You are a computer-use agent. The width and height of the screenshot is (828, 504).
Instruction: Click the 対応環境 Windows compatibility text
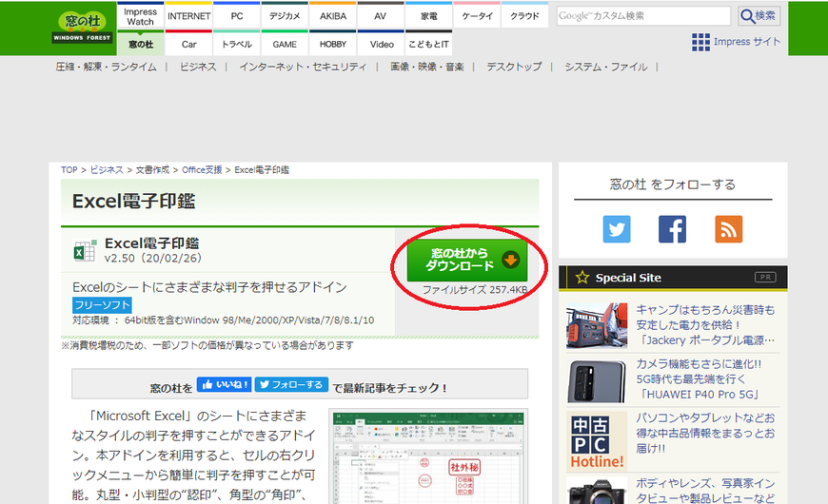[x=223, y=320]
